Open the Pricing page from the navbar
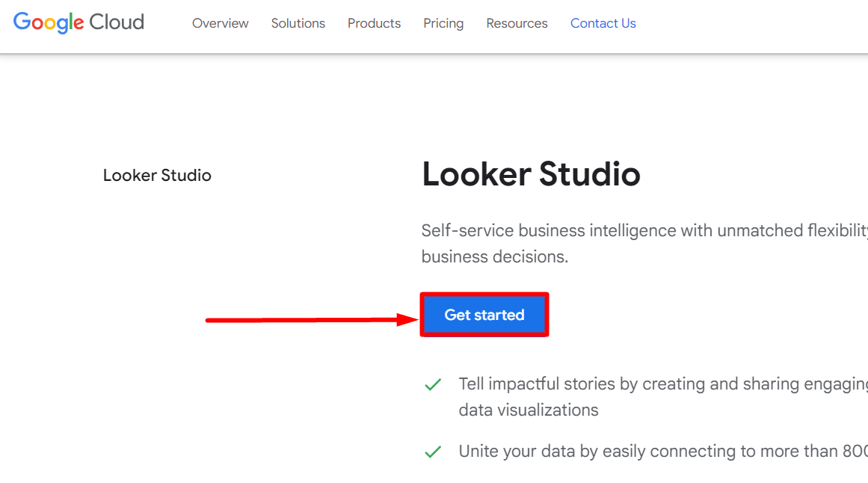Viewport: 868px width, 483px height. (443, 23)
